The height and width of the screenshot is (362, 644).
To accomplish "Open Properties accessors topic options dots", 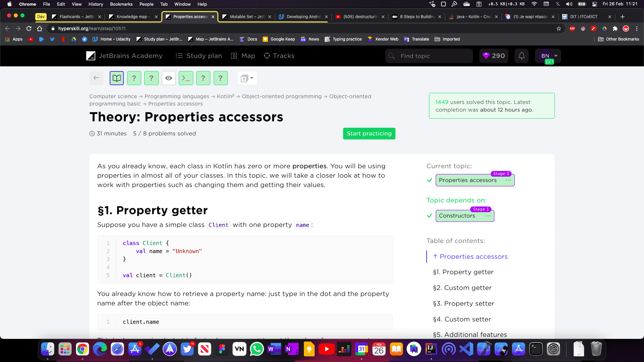I will 508,180.
